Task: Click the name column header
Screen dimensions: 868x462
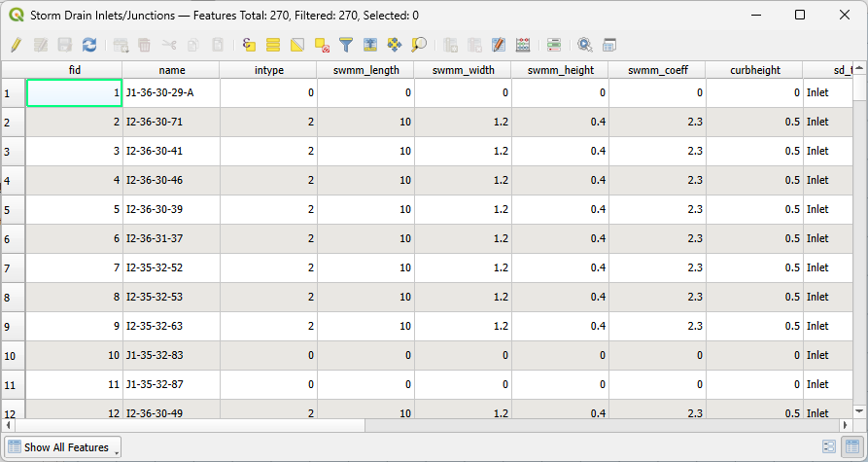Action: [x=171, y=70]
